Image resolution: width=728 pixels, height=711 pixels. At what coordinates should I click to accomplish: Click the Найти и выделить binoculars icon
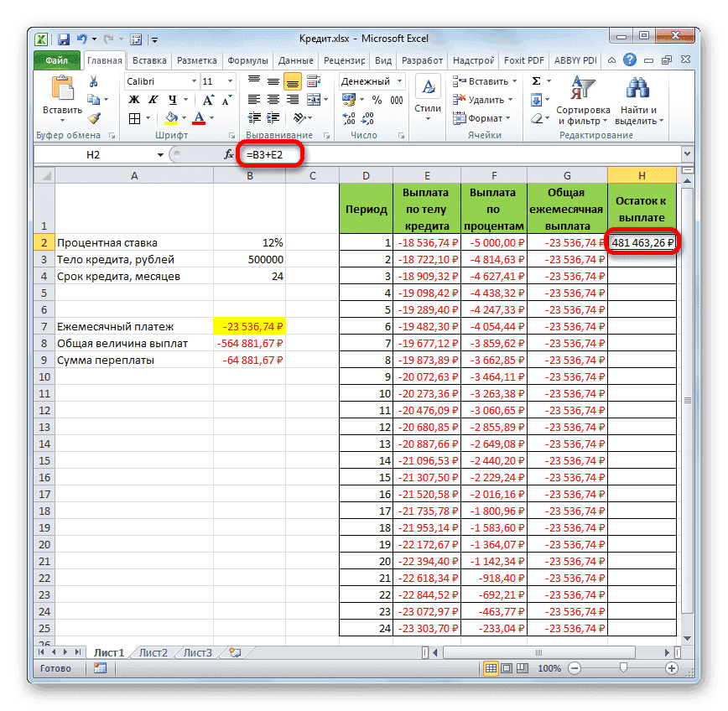pos(637,86)
